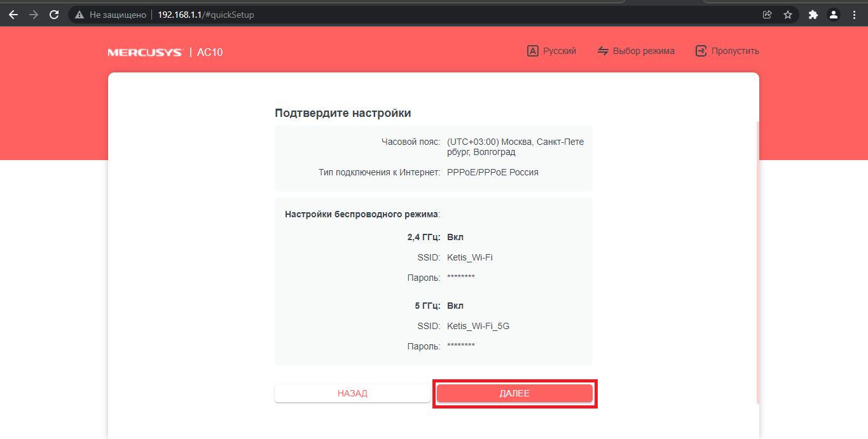
Task: Click the browser forward arrow
Action: pyautogui.click(x=34, y=15)
